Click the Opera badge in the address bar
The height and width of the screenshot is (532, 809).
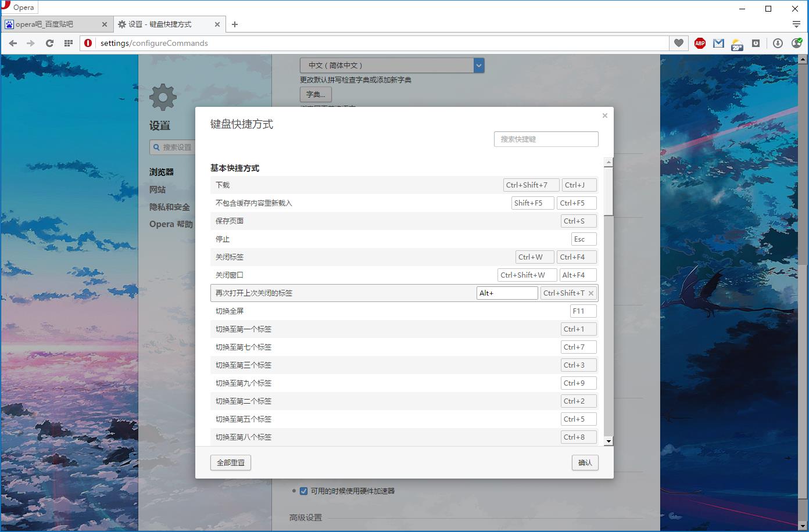click(88, 43)
